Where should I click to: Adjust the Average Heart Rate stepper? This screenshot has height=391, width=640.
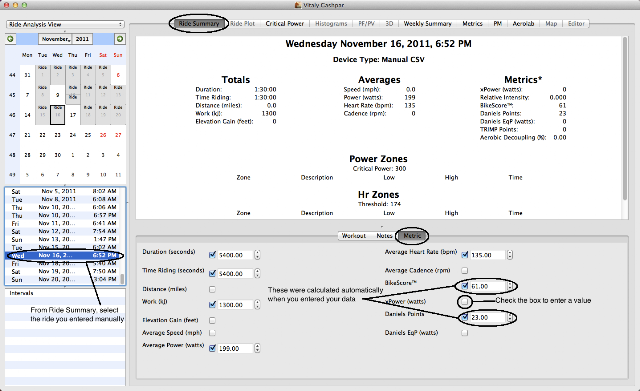510,255
